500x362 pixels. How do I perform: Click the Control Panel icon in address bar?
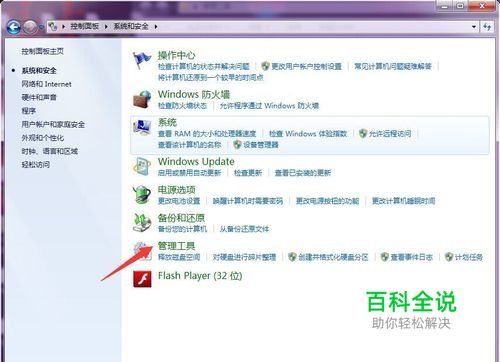coord(53,26)
